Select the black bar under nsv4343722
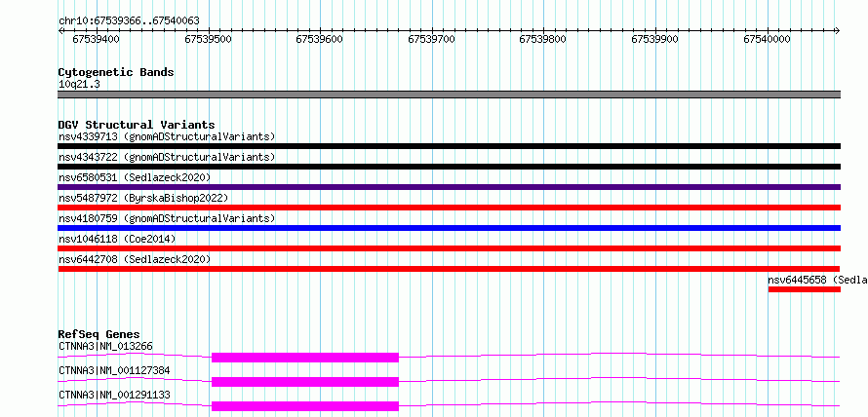The width and height of the screenshot is (868, 417). [449, 167]
